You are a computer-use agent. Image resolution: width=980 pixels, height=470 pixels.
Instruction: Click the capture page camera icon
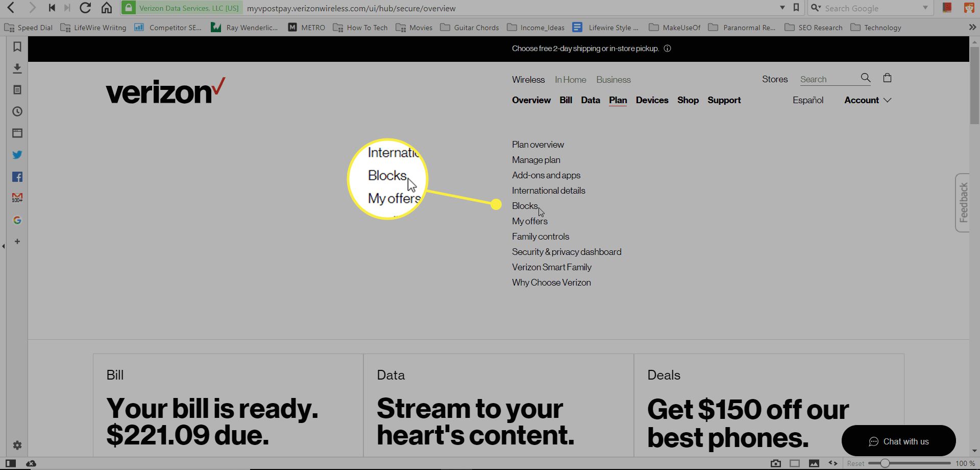click(x=776, y=463)
